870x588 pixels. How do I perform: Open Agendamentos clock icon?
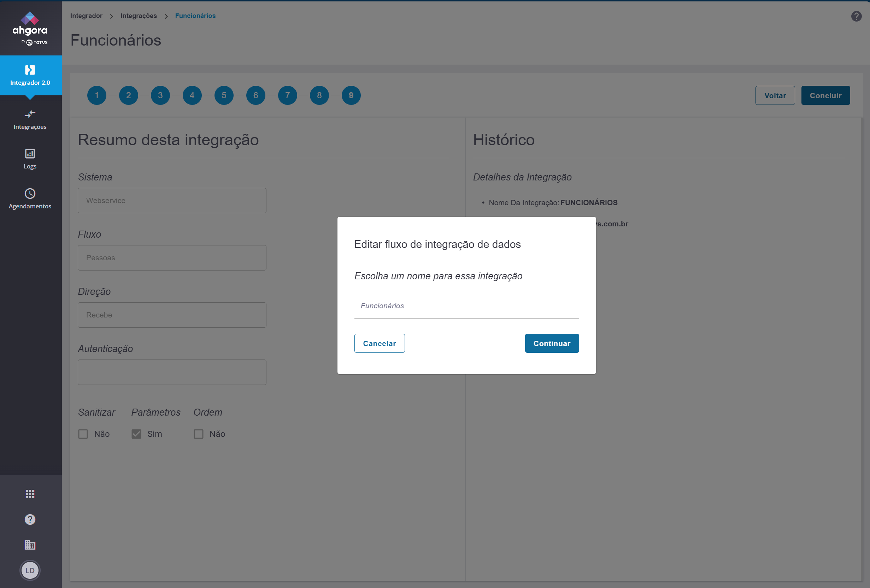30,194
